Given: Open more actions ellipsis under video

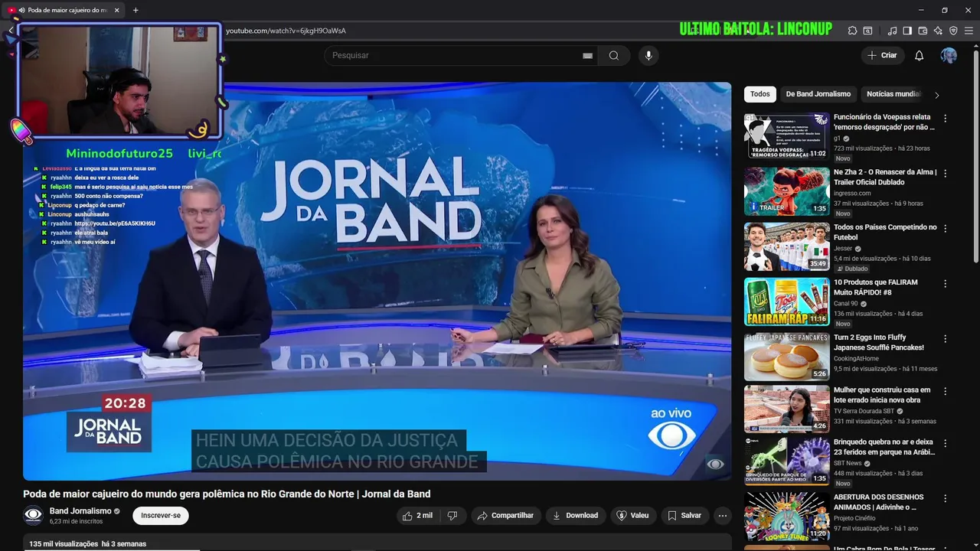Looking at the screenshot, I should point(722,516).
